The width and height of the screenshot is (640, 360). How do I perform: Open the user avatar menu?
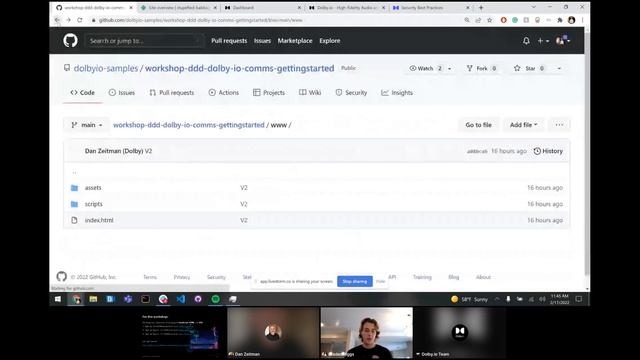pos(563,40)
